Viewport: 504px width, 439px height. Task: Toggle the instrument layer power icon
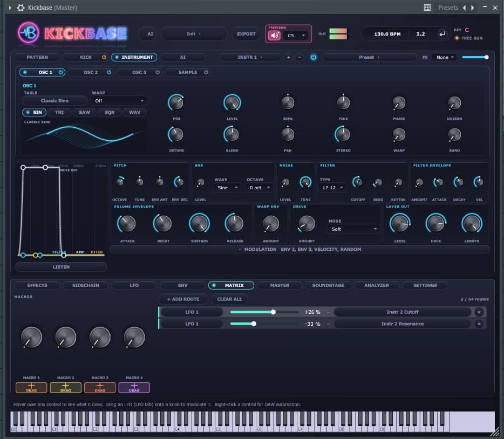314,57
